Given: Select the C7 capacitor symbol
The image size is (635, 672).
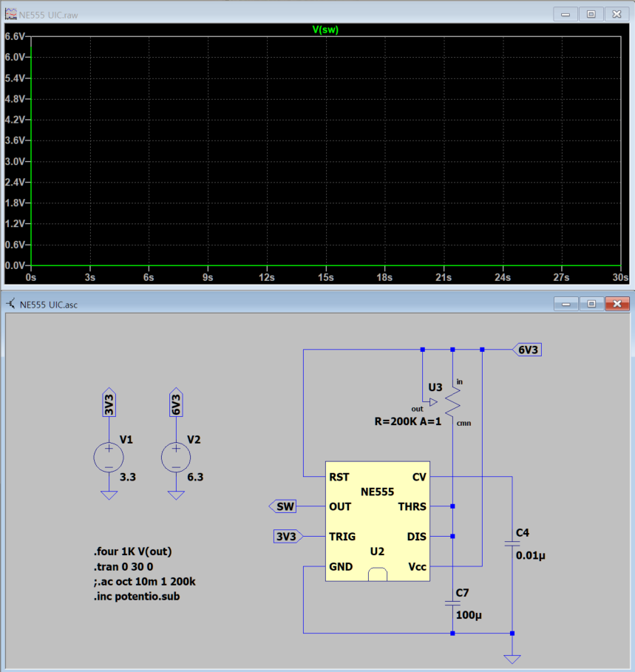Looking at the screenshot, I should coord(452,603).
